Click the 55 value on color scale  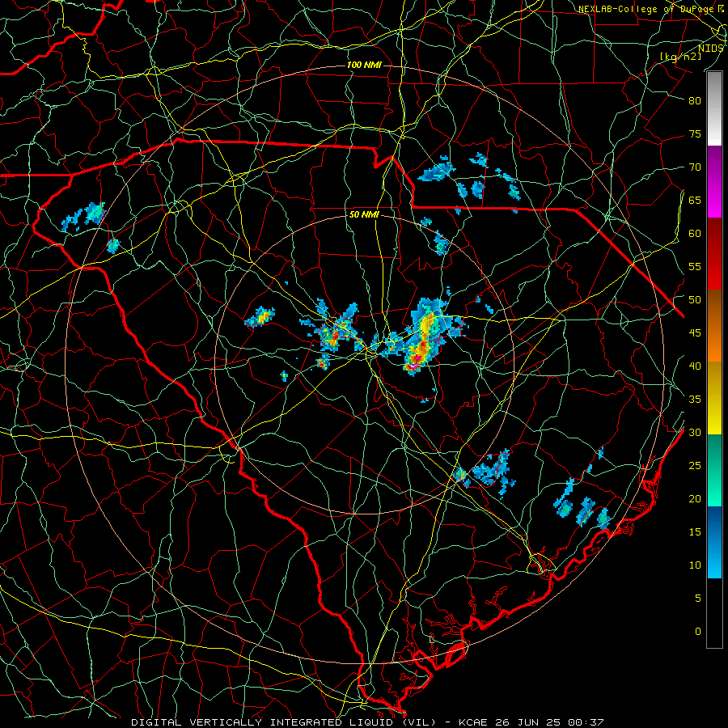pyautogui.click(x=695, y=266)
